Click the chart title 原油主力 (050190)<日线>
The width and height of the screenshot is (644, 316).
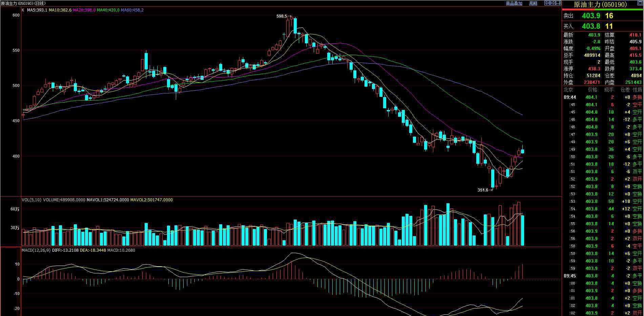click(x=23, y=3)
